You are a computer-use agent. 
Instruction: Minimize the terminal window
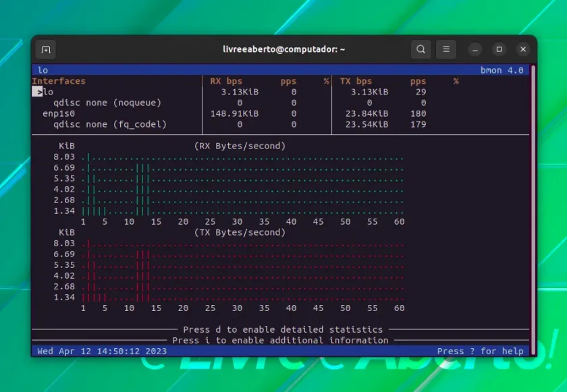click(475, 49)
